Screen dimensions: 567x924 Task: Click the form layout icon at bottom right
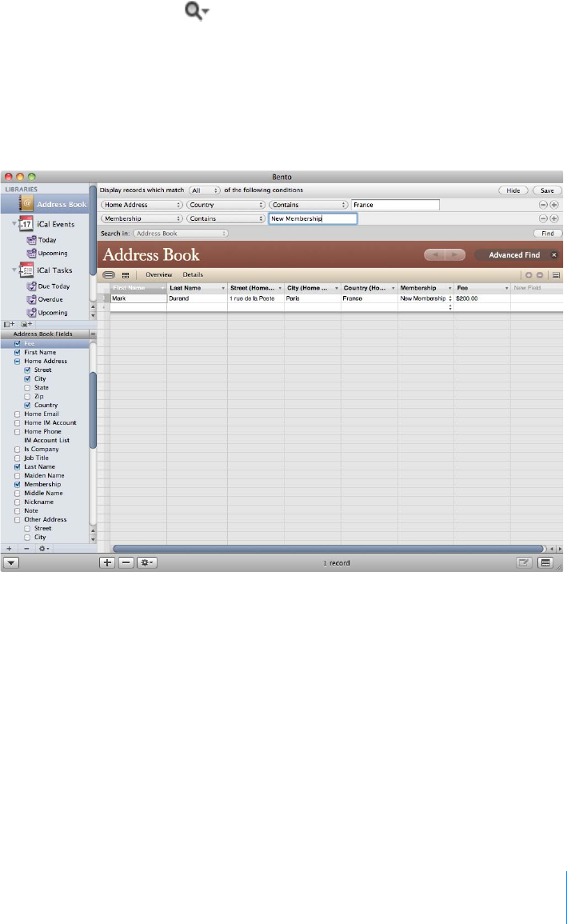tap(545, 562)
